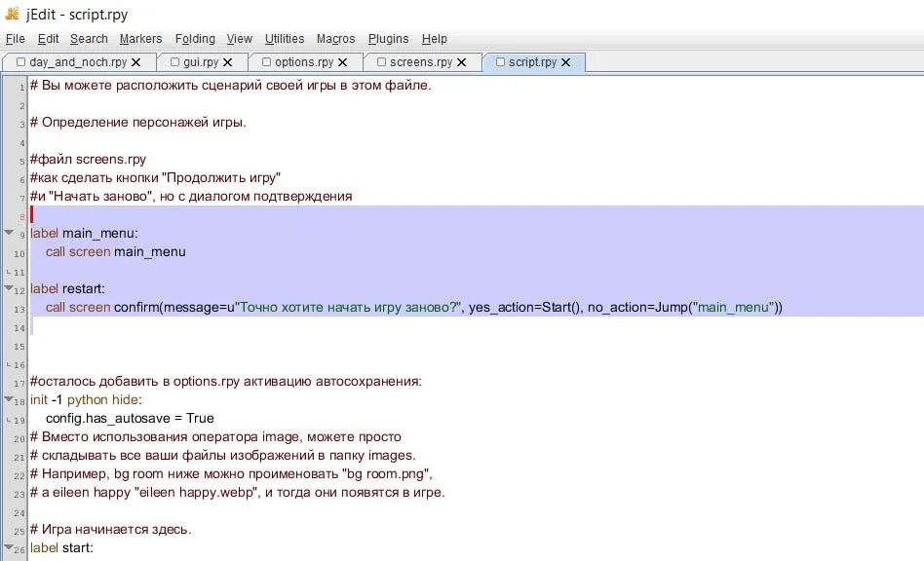Click the file icon on gui.rpy tab
The height and width of the screenshot is (561, 924).
click(x=175, y=61)
